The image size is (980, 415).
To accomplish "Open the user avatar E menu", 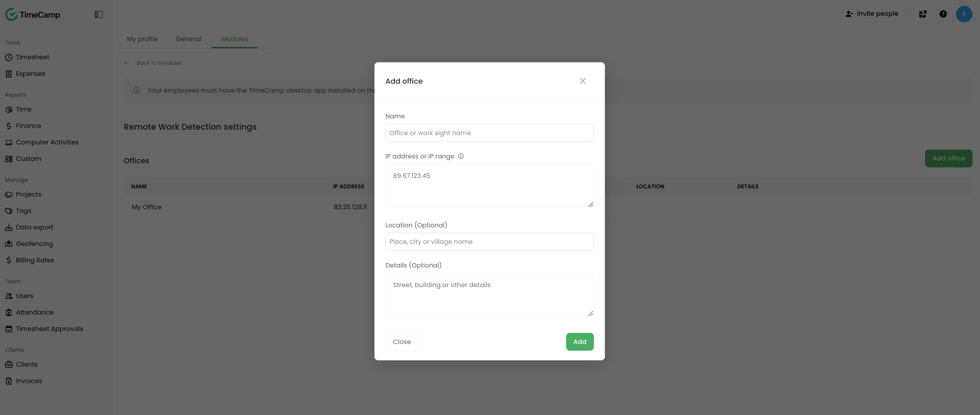I will pyautogui.click(x=964, y=14).
